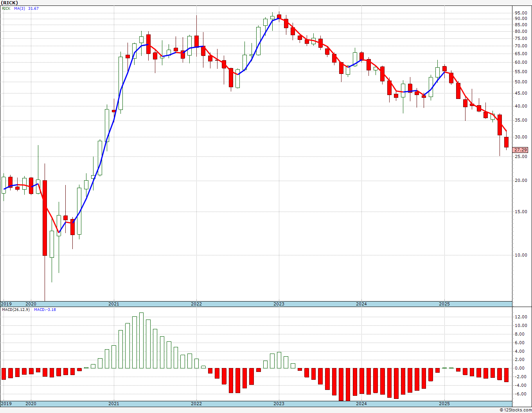Select the MACD:-3.18 value readout
The image size is (532, 413).
(45, 309)
